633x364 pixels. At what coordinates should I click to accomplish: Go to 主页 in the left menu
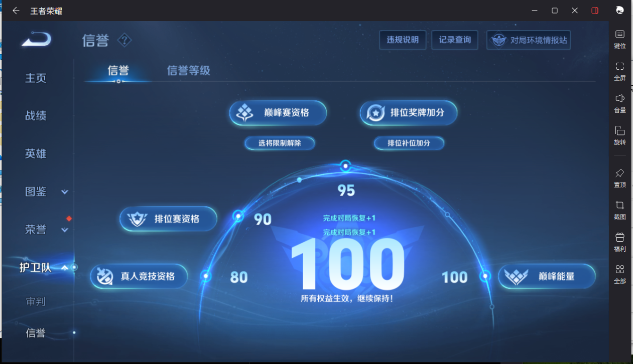pyautogui.click(x=36, y=78)
